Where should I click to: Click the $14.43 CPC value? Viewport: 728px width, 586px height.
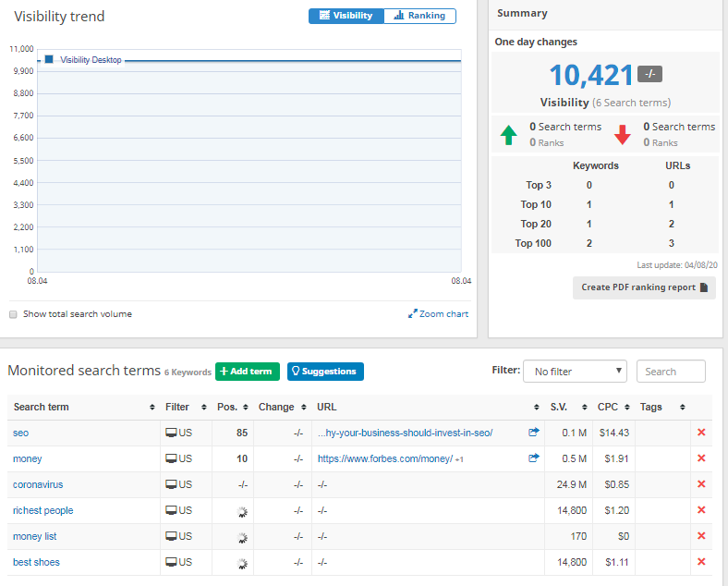coord(613,433)
